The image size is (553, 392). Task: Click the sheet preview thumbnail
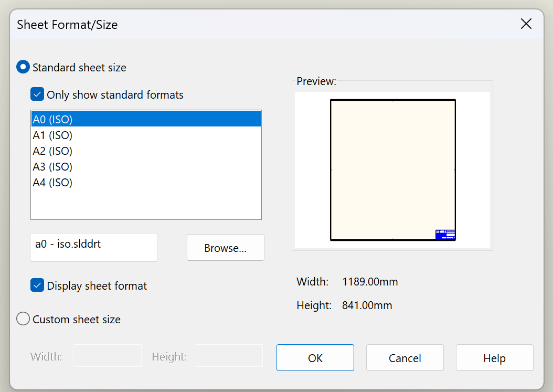point(392,169)
